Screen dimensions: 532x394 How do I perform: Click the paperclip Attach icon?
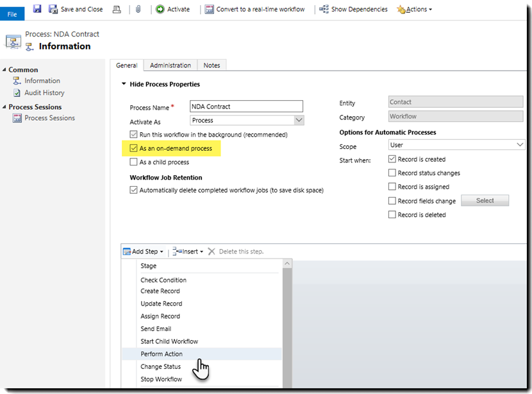pyautogui.click(x=136, y=9)
